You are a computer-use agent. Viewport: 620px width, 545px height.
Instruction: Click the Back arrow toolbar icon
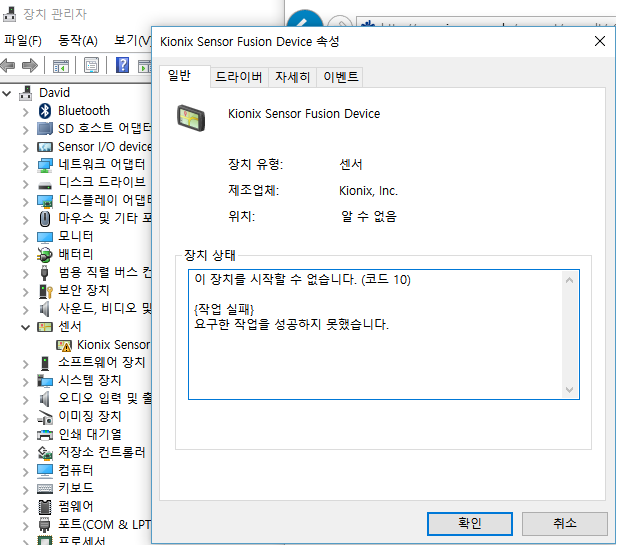click(8, 65)
